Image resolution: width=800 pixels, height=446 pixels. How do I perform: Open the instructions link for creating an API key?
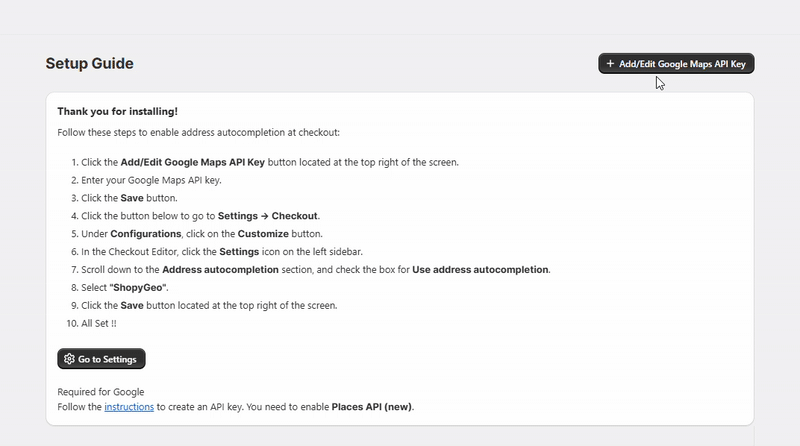point(129,407)
